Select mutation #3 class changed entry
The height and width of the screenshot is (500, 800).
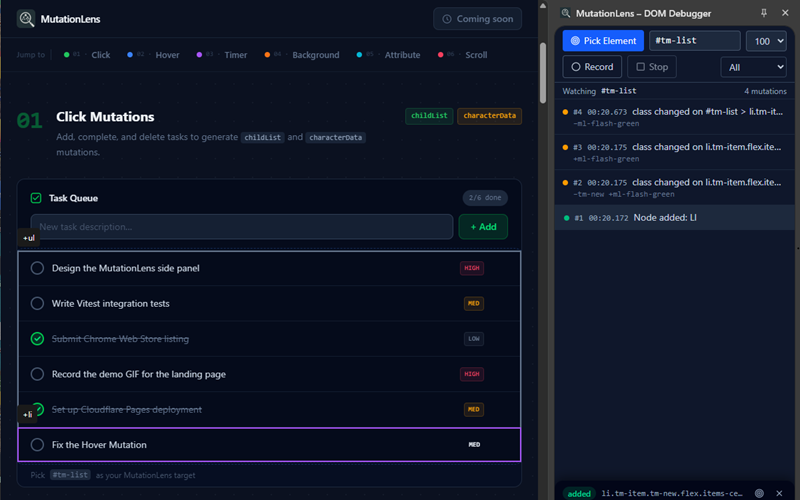point(674,152)
